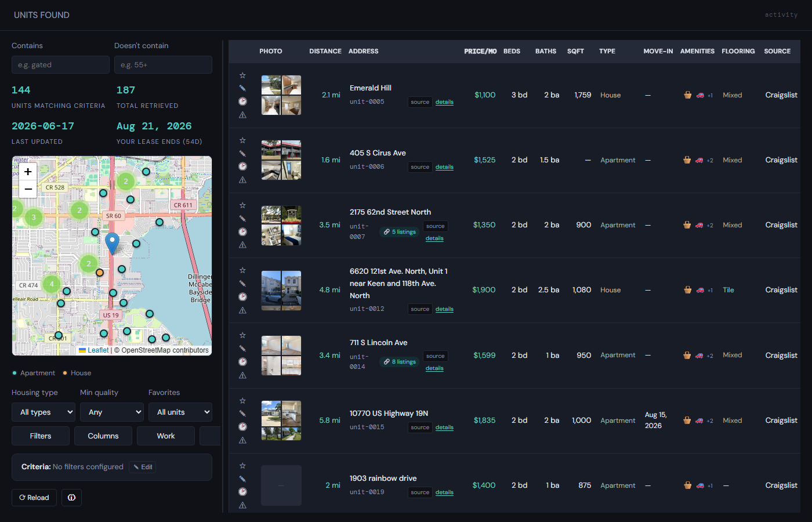This screenshot has width=812, height=522.
Task: Open the Favorites All units dropdown
Action: pyautogui.click(x=180, y=412)
